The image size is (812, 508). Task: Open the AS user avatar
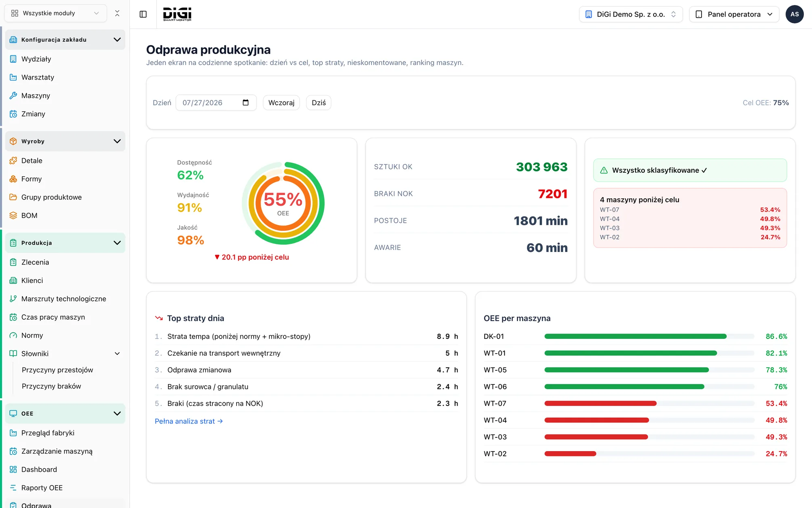click(795, 14)
